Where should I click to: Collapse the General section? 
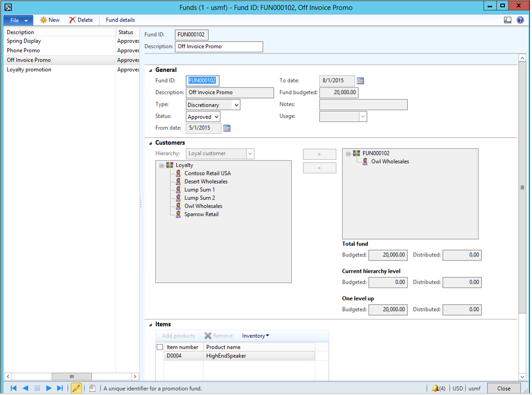coord(151,70)
